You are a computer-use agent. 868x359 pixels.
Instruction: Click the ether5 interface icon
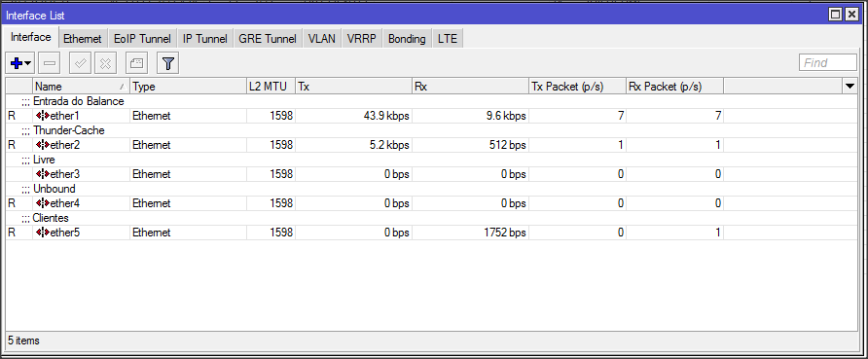click(x=43, y=233)
